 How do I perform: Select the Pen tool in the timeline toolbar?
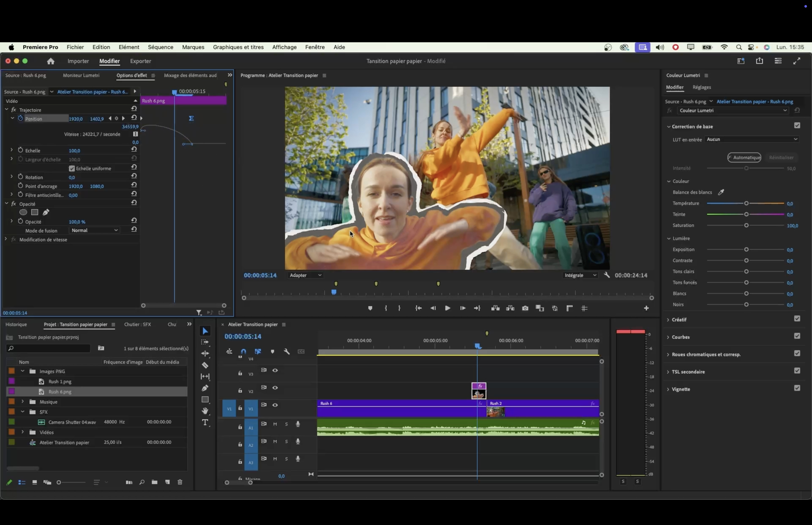coord(205,388)
